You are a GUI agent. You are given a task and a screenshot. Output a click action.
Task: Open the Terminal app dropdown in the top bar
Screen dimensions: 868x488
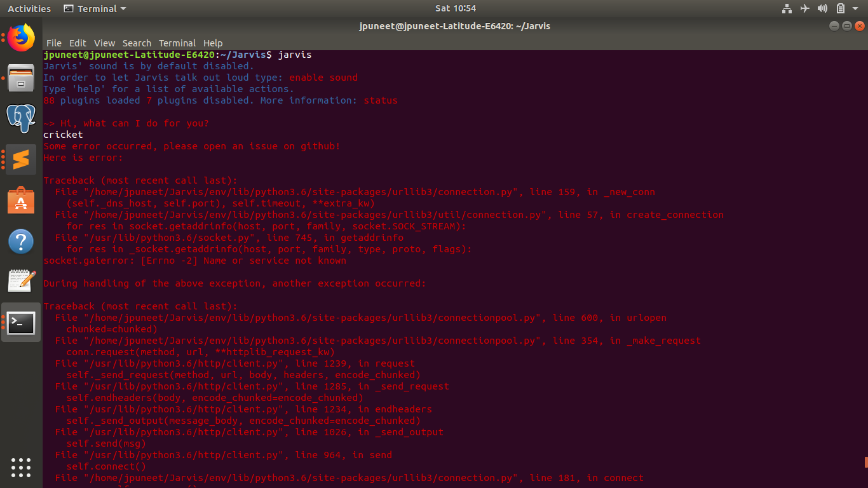point(94,8)
